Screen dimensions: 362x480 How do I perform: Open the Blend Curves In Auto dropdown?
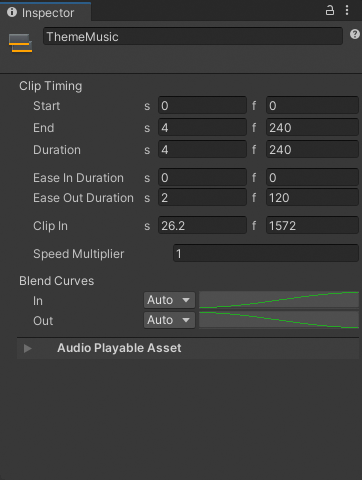point(169,300)
